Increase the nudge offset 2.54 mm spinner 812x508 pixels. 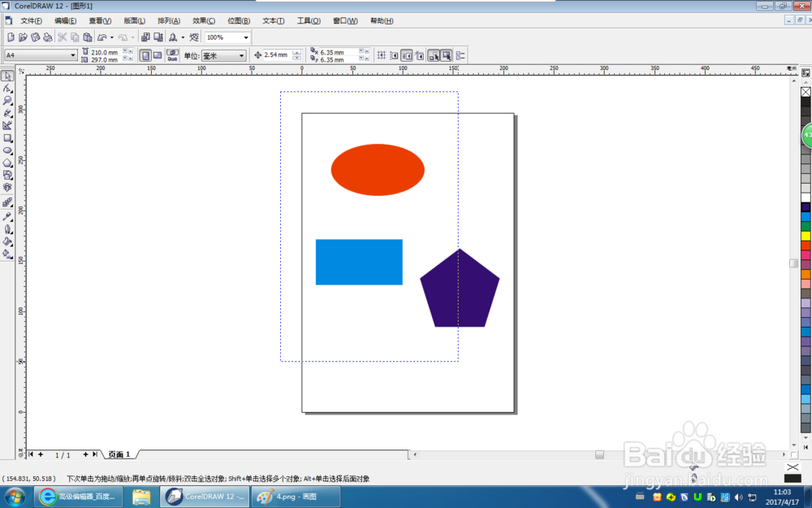(x=296, y=52)
